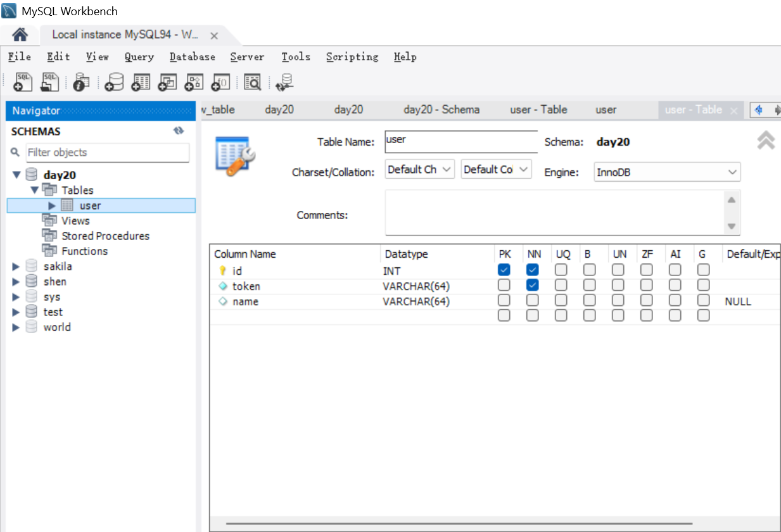The width and height of the screenshot is (781, 532).
Task: Click the sakila database icon
Action: coord(32,266)
